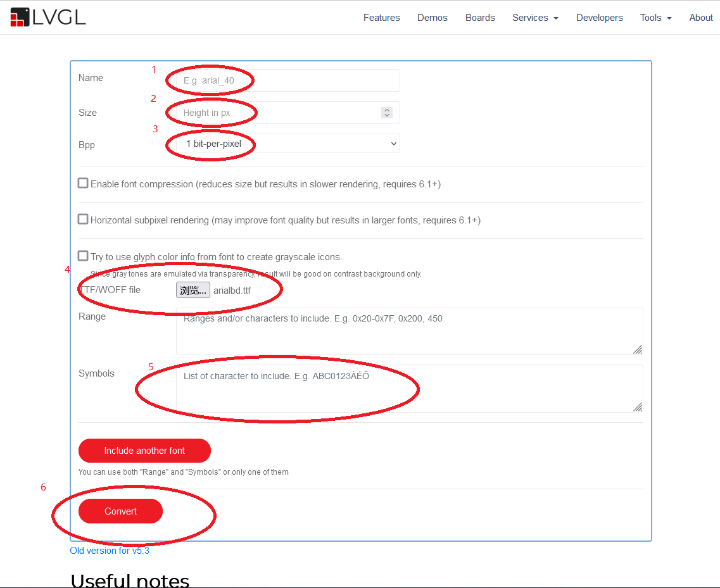Focus the font Name input field

point(288,80)
